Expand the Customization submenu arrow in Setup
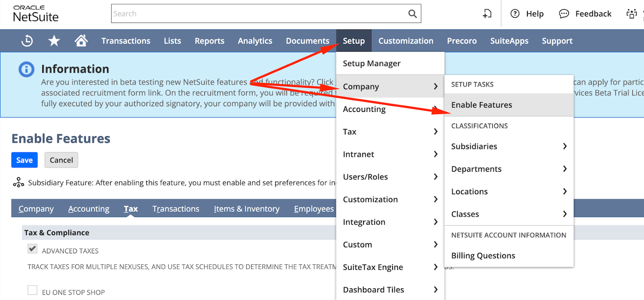The image size is (644, 300). click(436, 199)
